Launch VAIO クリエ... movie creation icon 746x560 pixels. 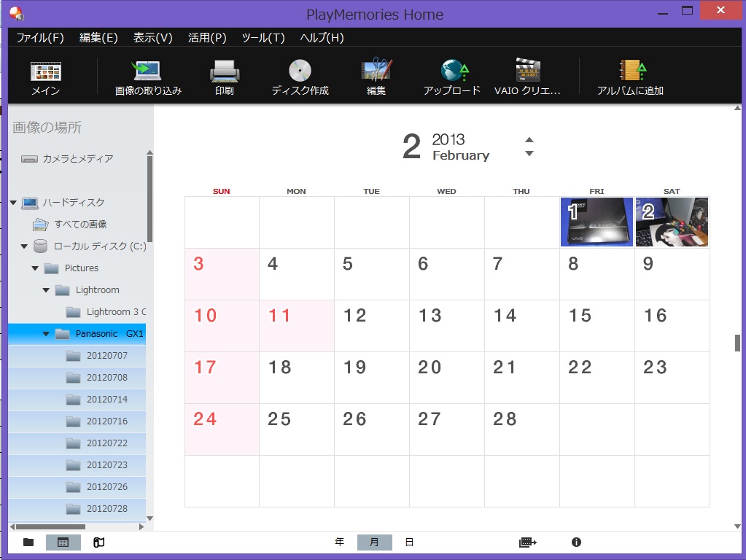(x=527, y=77)
